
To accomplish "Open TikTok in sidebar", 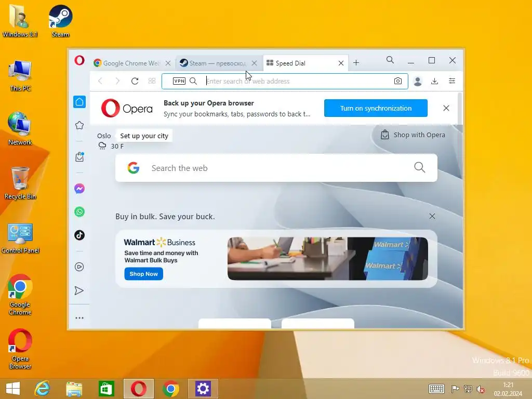I will pyautogui.click(x=79, y=235).
